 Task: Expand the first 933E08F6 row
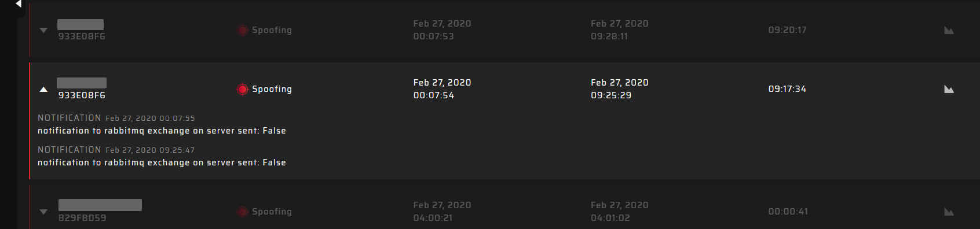tap(43, 30)
